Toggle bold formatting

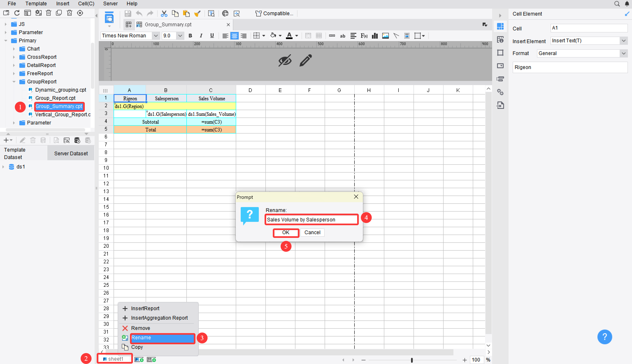point(190,36)
